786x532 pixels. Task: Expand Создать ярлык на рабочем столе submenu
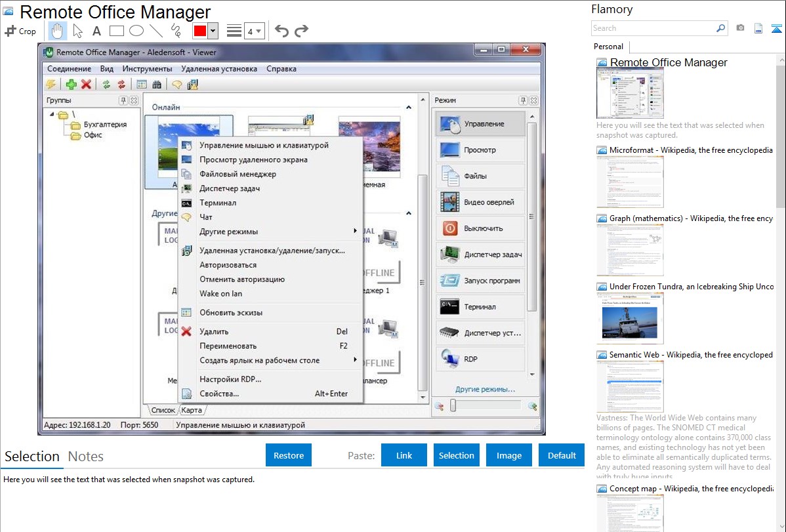[271, 361]
